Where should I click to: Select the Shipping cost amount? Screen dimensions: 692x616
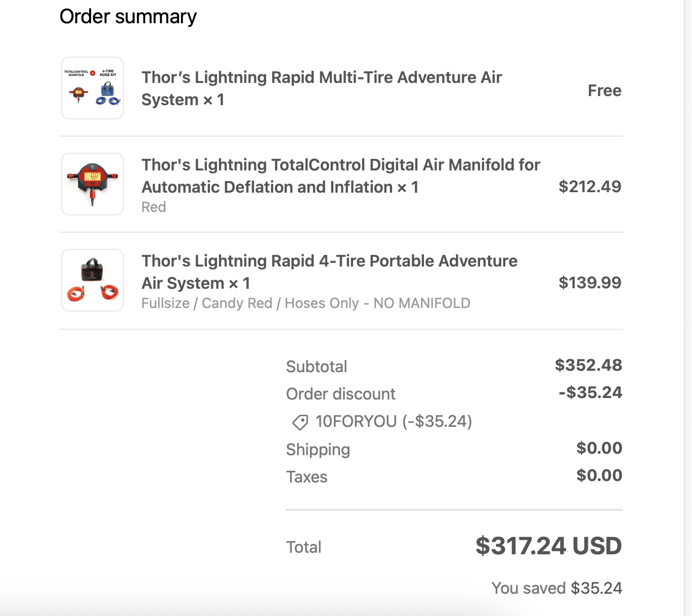[599, 448]
